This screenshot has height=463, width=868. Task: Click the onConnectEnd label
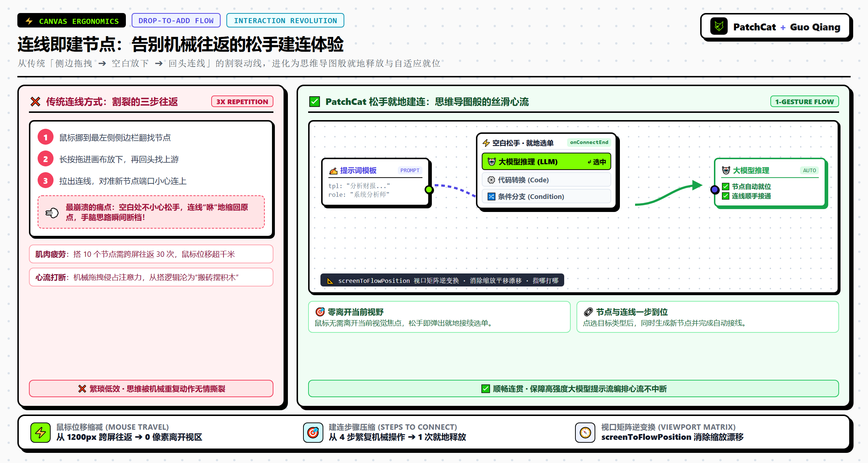(589, 143)
